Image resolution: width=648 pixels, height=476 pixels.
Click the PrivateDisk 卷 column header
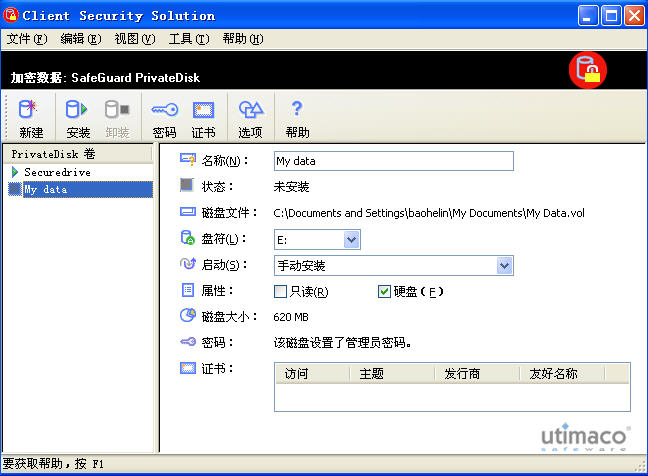(78, 154)
